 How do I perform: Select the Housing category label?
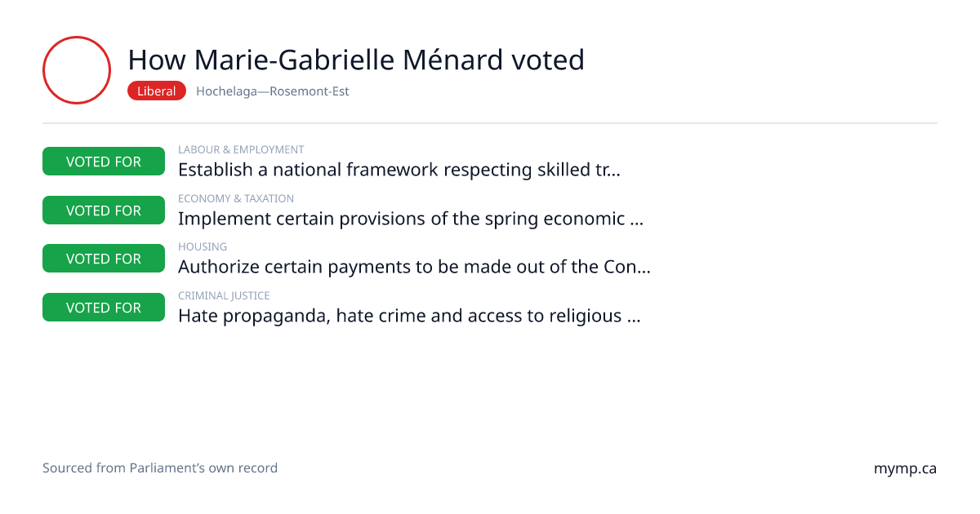tap(203, 246)
